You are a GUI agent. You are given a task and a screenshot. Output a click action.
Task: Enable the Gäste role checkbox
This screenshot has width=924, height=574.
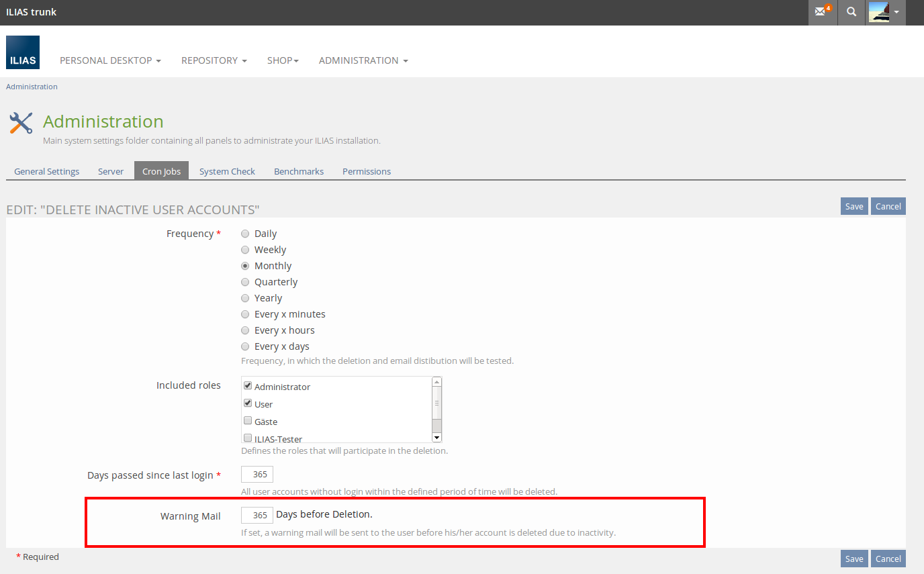point(248,421)
